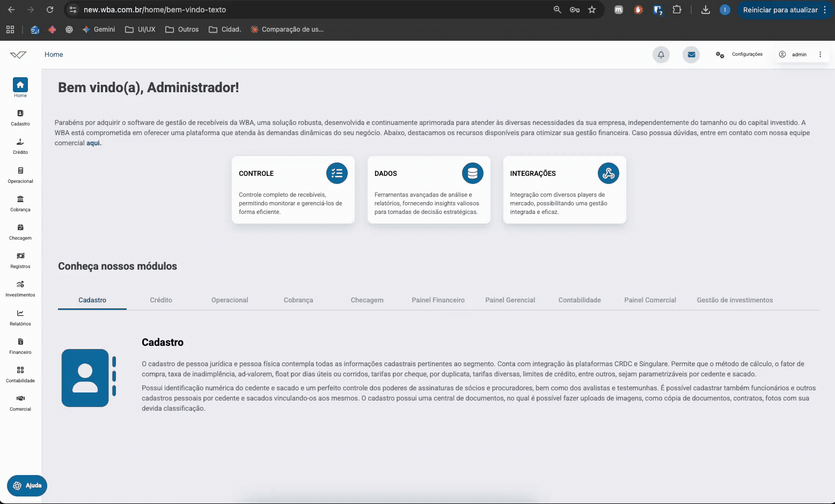This screenshot has height=504, width=835.
Task: Open the browser downloads icon
Action: coord(706,10)
